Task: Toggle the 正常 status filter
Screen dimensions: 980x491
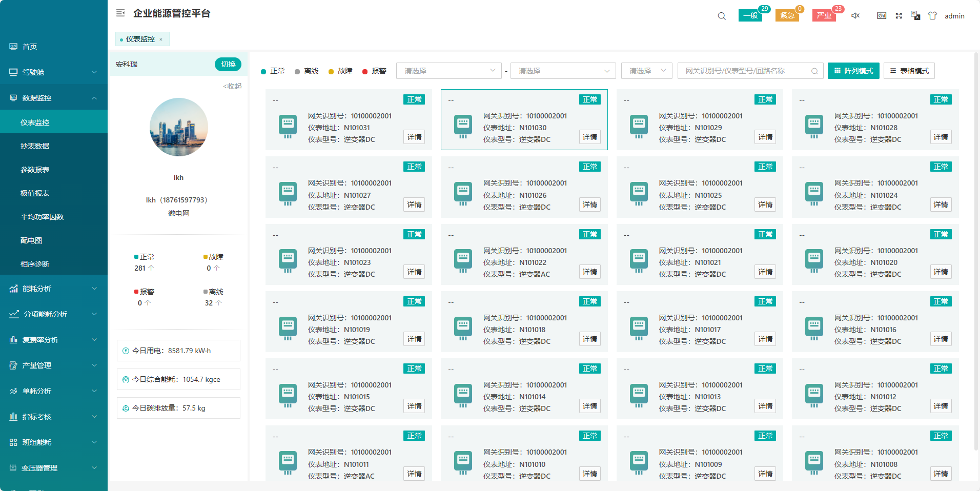Action: coord(273,71)
